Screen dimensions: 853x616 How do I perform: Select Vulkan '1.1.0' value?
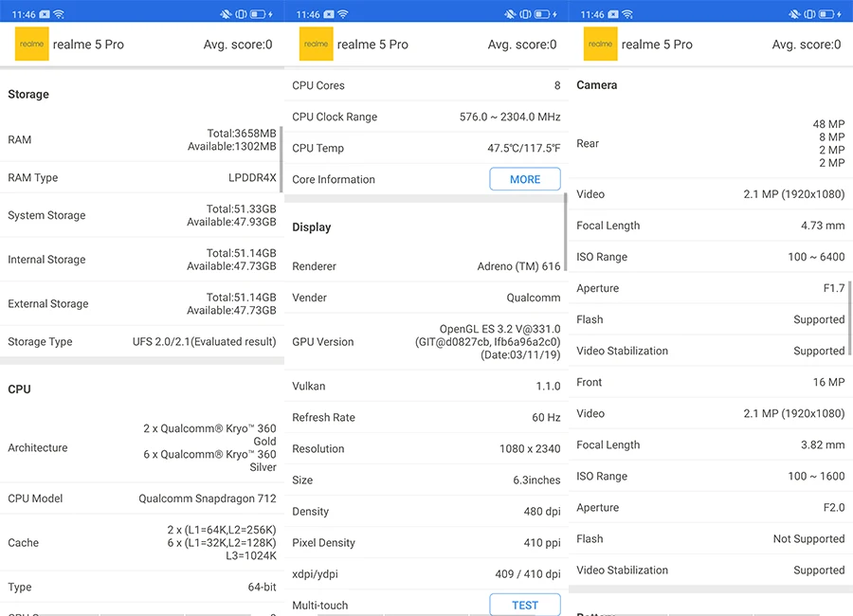coord(548,386)
